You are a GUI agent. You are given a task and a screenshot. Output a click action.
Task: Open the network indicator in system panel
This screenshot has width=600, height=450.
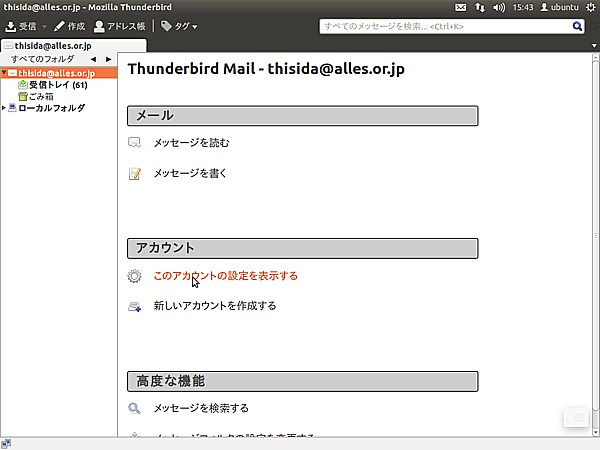pos(480,7)
